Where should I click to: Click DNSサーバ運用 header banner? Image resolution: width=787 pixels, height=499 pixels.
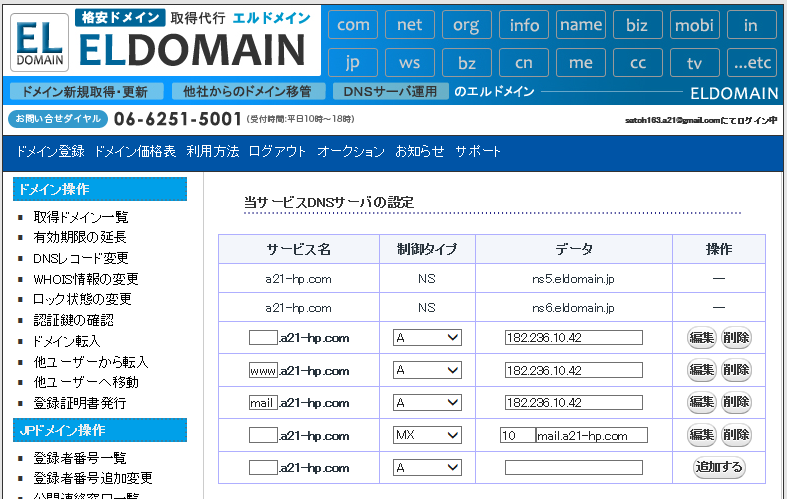[x=390, y=91]
